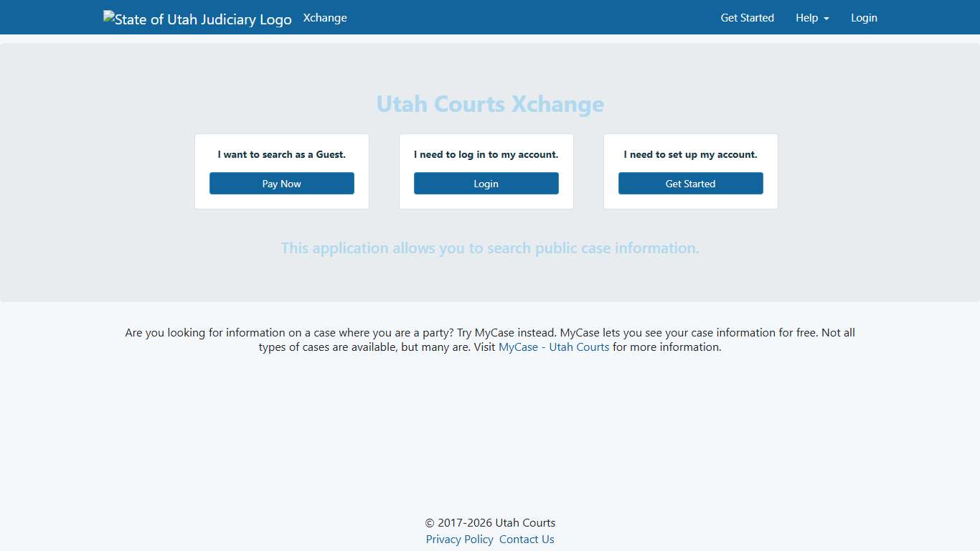Click the Utah Courts Xchange heading

490,104
